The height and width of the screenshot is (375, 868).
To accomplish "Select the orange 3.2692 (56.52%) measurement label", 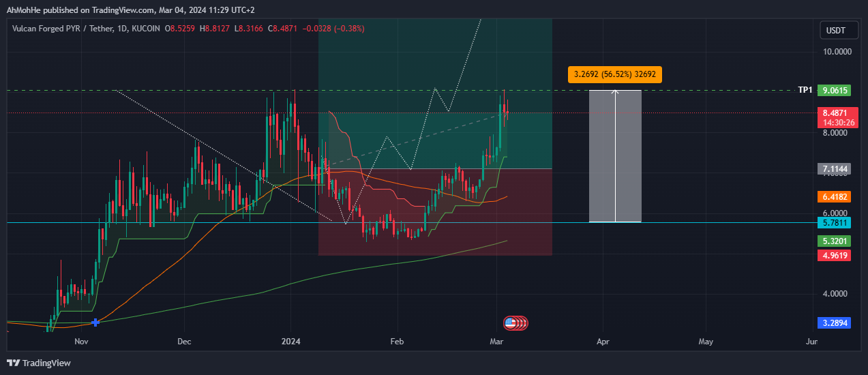I will pos(614,74).
